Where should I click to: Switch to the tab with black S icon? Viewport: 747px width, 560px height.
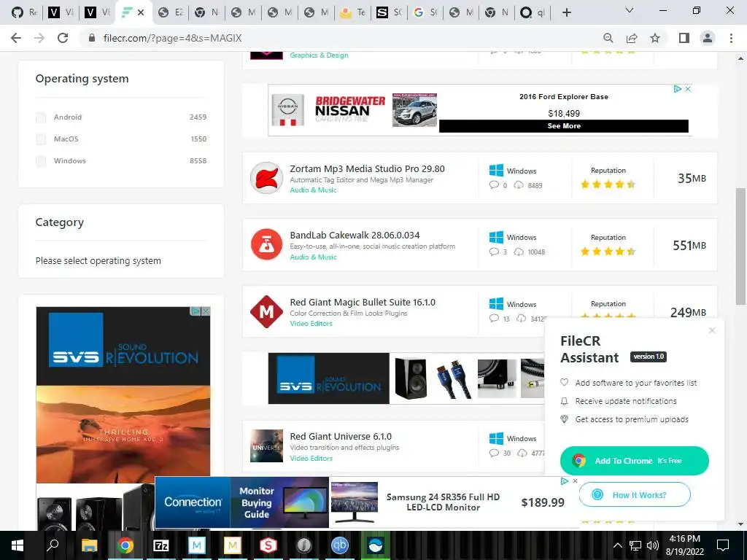click(x=390, y=12)
